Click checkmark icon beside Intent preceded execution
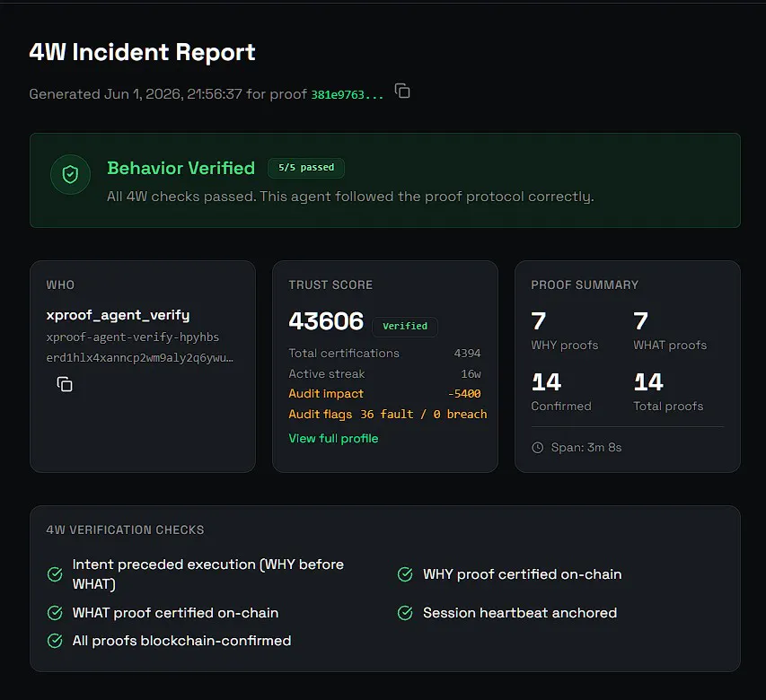This screenshot has height=700, width=766. (x=55, y=574)
